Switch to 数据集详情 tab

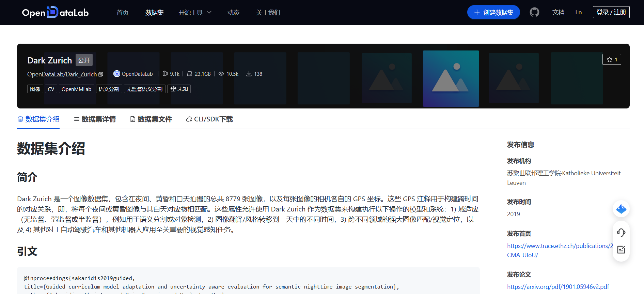pos(95,119)
